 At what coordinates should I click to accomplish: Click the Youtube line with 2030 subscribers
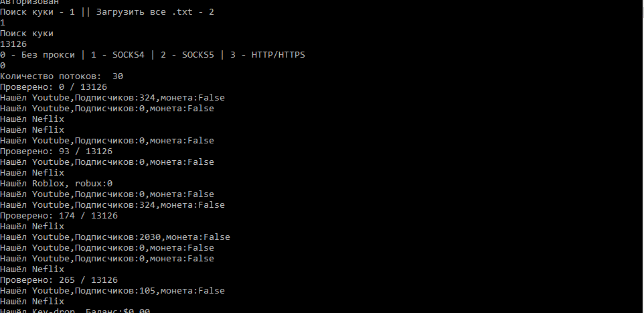[115, 237]
